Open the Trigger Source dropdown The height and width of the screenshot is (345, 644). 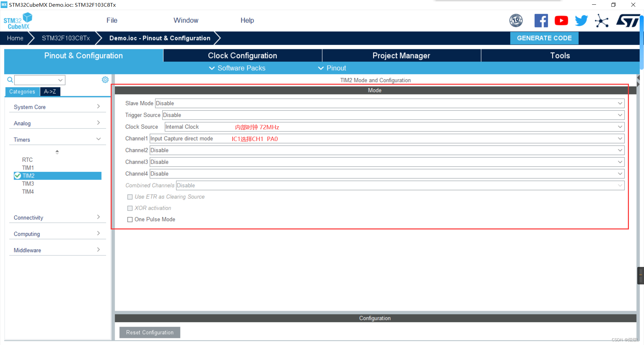[393, 115]
